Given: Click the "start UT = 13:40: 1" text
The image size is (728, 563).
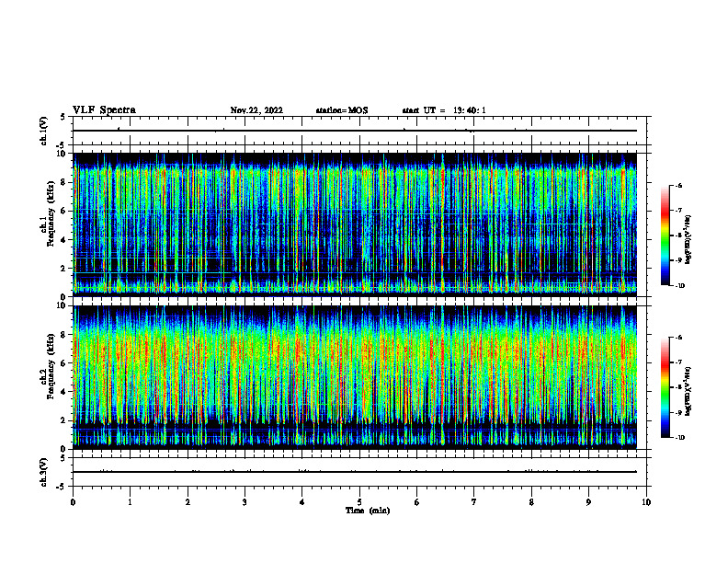Looking at the screenshot, I should coord(444,110).
